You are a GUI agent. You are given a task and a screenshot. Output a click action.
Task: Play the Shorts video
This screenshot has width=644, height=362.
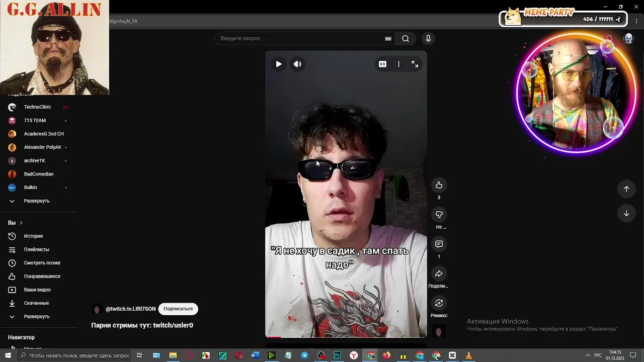pos(279,64)
